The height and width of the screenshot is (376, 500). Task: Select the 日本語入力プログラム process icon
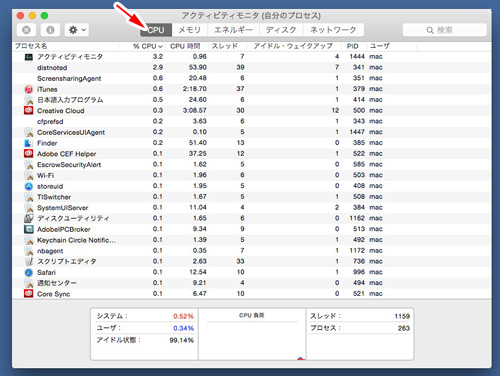pos(29,100)
